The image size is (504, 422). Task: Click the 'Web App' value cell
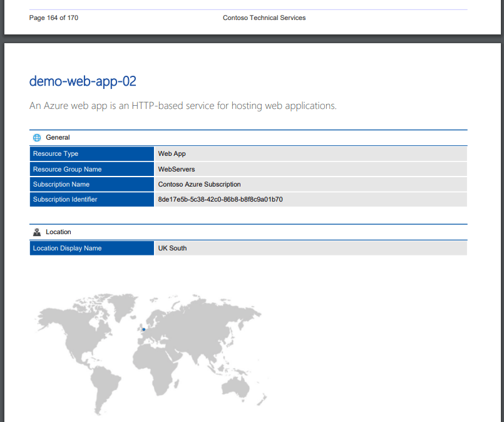pos(311,153)
